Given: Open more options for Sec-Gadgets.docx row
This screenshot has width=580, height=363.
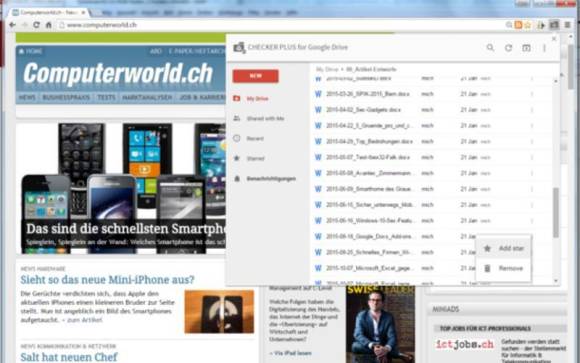Looking at the screenshot, I should pyautogui.click(x=532, y=110).
